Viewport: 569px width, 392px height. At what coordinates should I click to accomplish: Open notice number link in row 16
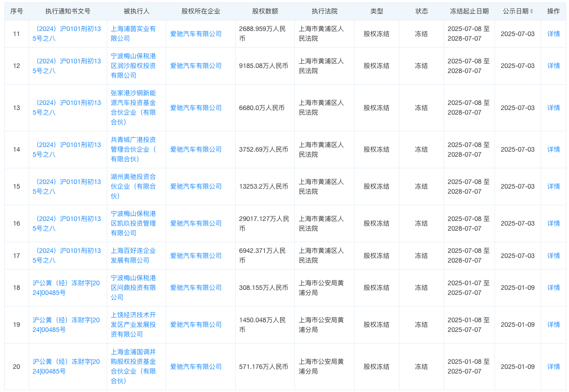coord(67,223)
